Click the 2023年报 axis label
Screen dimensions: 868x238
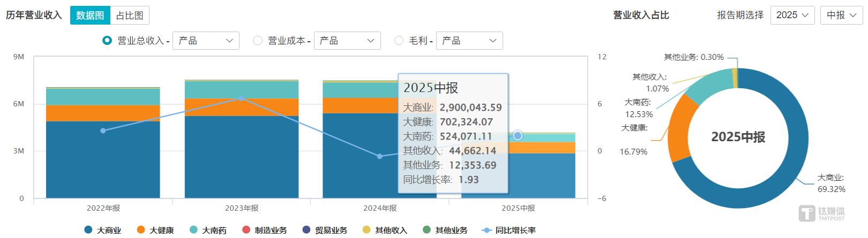coord(242,208)
